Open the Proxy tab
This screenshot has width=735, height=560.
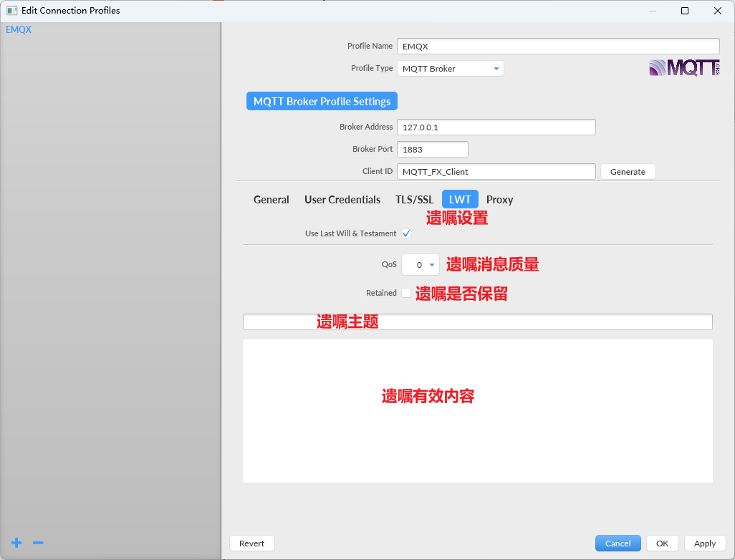[500, 200]
